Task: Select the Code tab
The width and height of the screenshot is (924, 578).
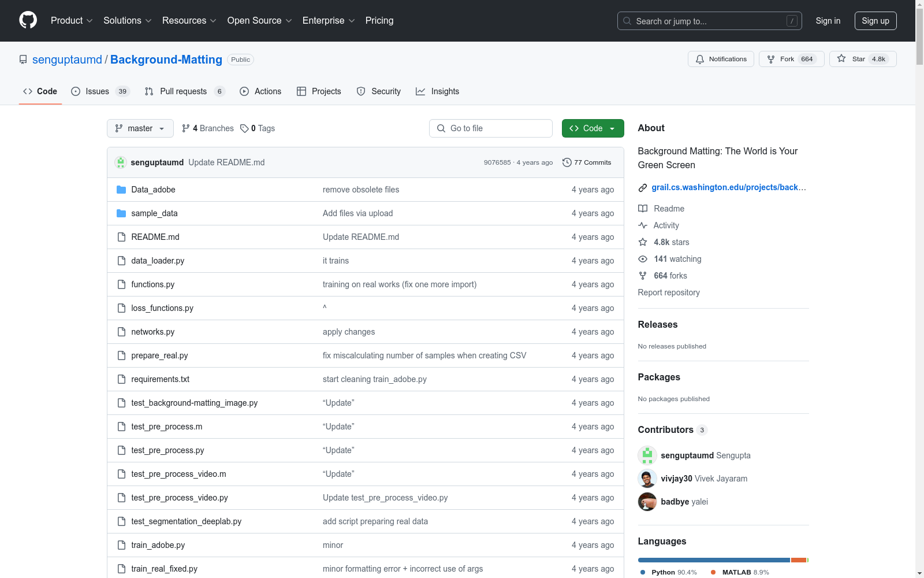Action: [x=40, y=91]
